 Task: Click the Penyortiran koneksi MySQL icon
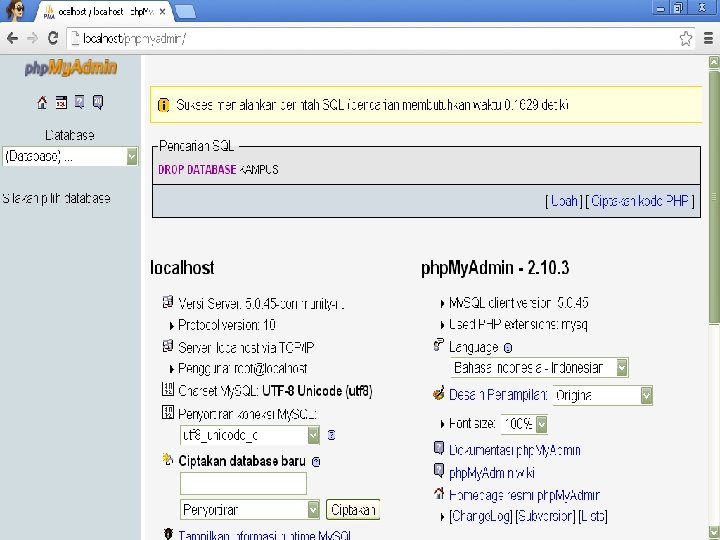click(x=168, y=412)
